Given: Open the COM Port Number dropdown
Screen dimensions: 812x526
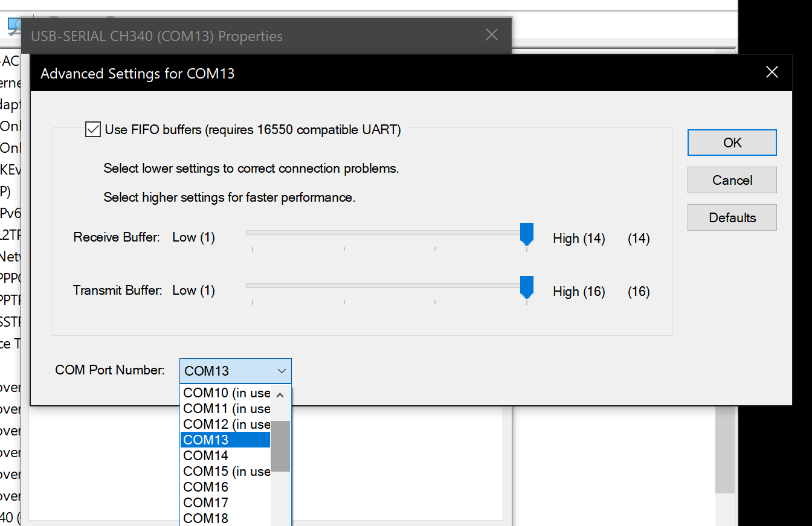Looking at the screenshot, I should [x=236, y=371].
